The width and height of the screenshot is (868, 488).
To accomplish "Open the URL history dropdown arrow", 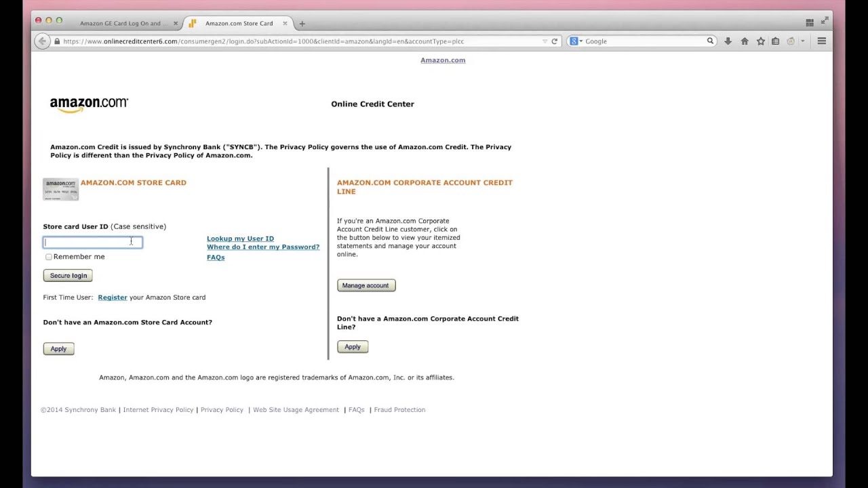I will [545, 41].
